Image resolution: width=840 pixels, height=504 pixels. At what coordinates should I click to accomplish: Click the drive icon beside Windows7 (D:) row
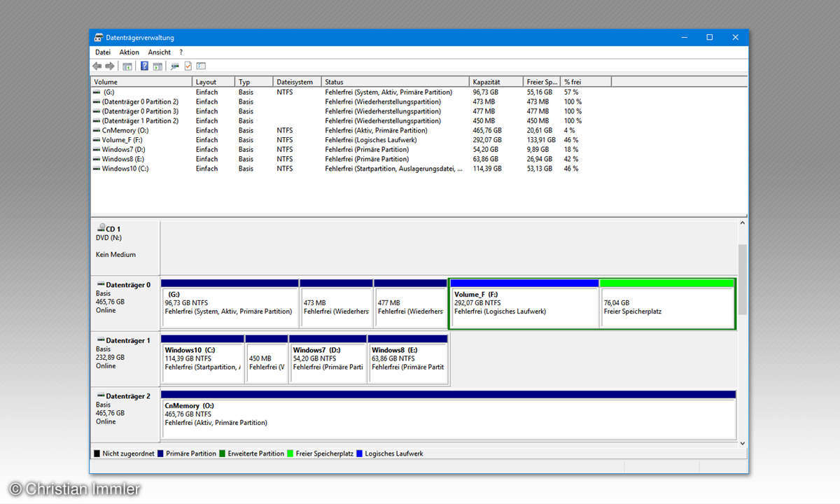tap(97, 150)
